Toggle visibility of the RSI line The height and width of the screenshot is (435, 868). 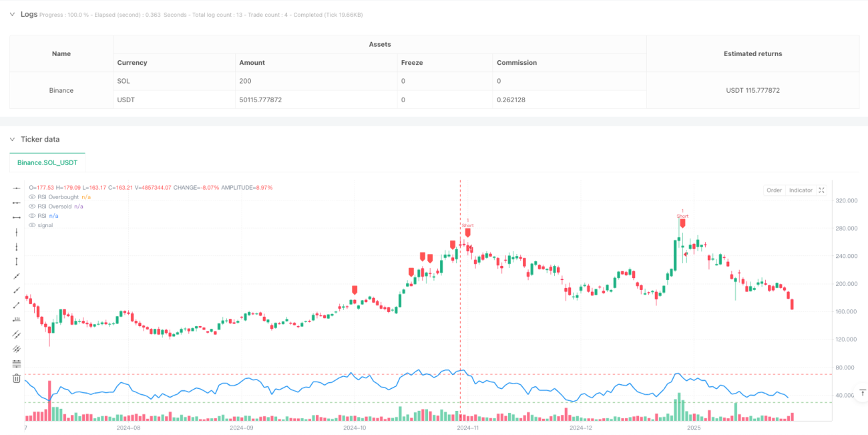pyautogui.click(x=33, y=216)
